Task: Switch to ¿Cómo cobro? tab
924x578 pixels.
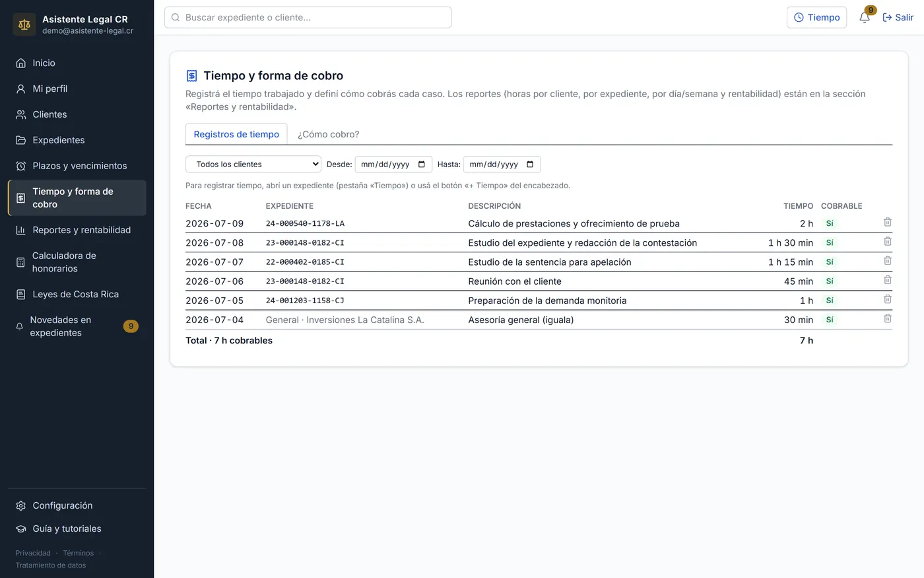Action: (329, 134)
